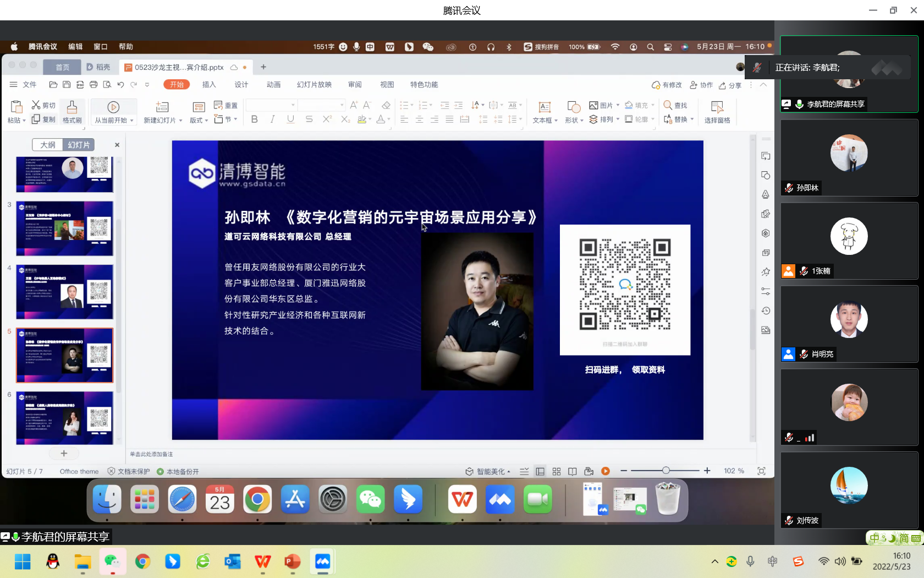Image resolution: width=924 pixels, height=578 pixels.
Task: Select slide 4 thumbnail in slide panel
Action: click(x=65, y=292)
